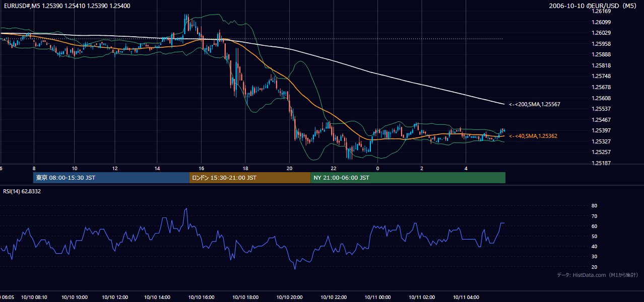Click hour tick 20 under the price chart
This screenshot has height=302, width=644.
point(289,168)
